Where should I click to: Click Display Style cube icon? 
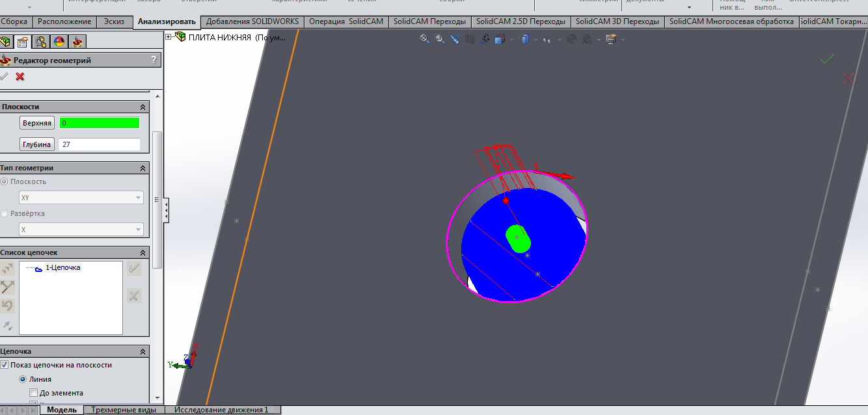[x=524, y=39]
